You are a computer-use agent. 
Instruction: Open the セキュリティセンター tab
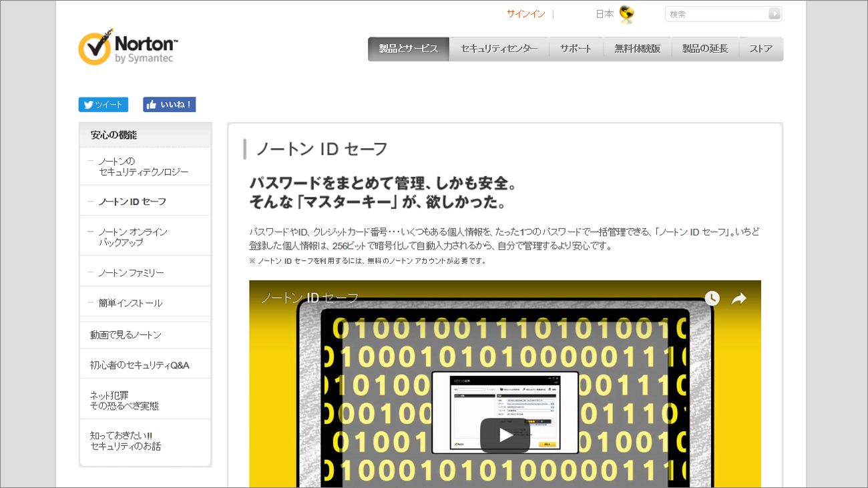click(499, 49)
